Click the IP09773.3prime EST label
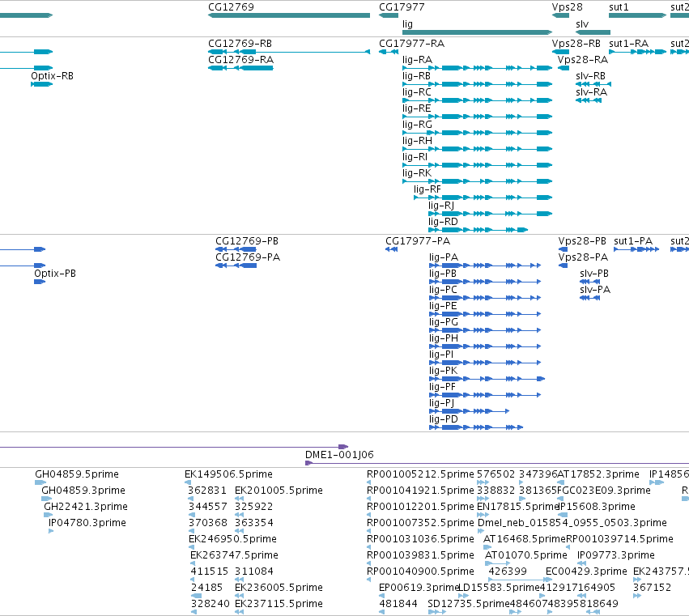Screen dimensions: 689x616 tap(616, 555)
